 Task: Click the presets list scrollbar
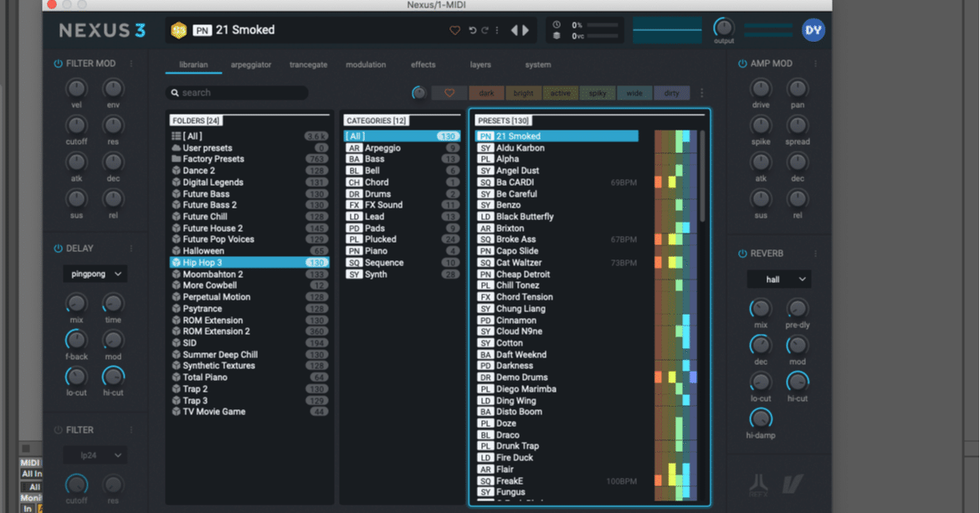(x=703, y=177)
